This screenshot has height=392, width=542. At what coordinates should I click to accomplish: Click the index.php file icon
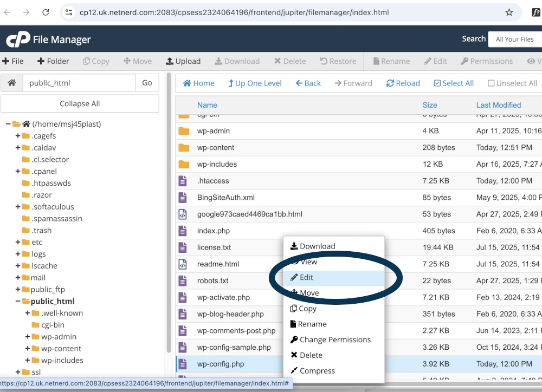pyautogui.click(x=183, y=231)
